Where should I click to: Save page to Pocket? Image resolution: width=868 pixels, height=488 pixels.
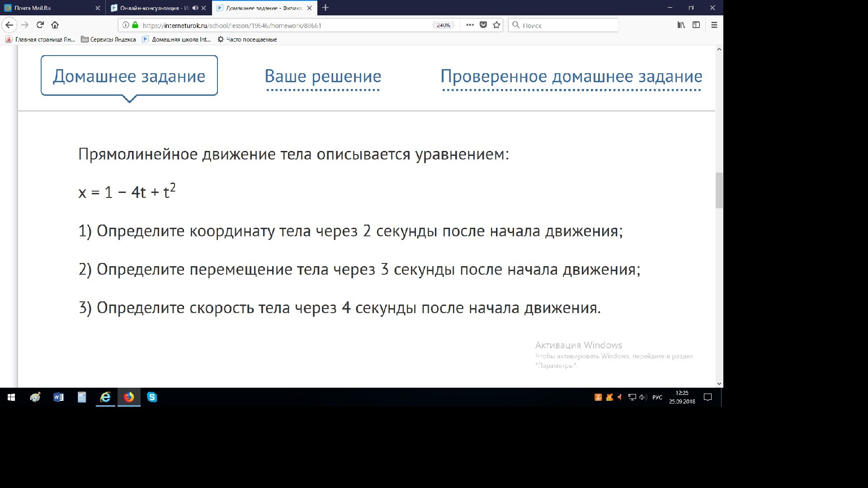pos(483,25)
